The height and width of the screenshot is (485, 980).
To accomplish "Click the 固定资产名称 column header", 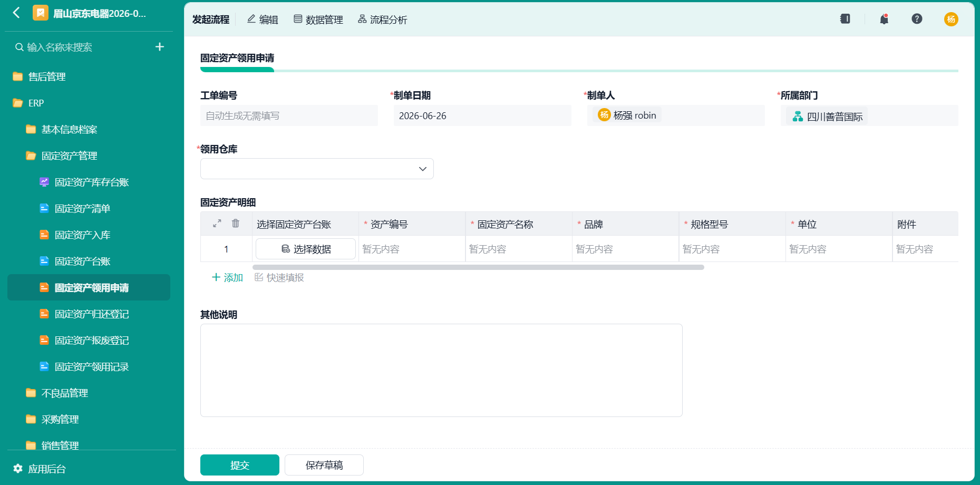I will pos(519,224).
